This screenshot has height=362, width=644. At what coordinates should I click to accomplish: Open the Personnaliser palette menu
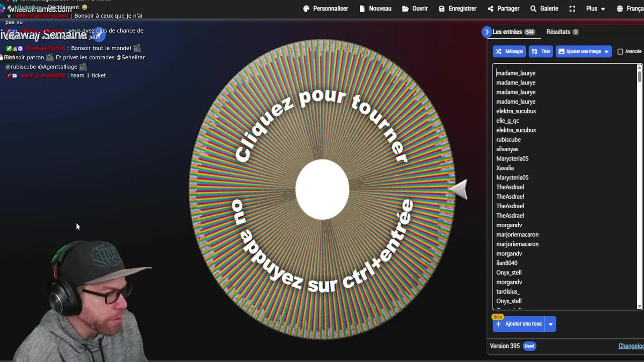[326, 9]
